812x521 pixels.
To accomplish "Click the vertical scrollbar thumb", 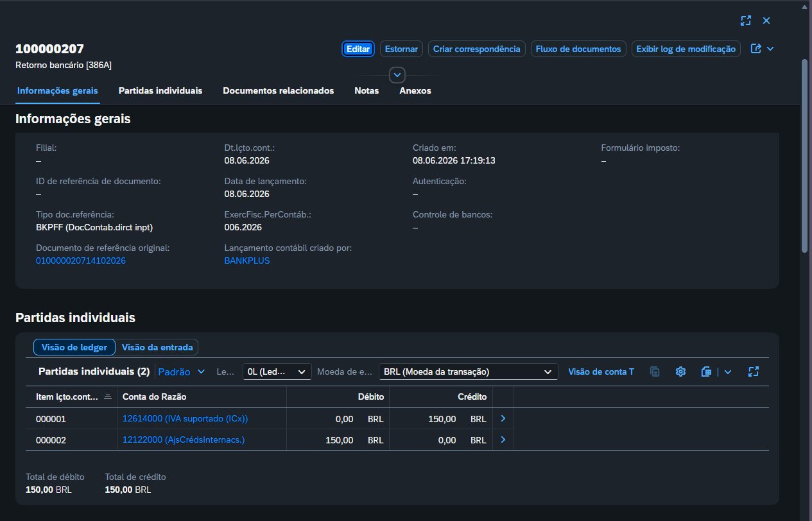I will tap(805, 156).
